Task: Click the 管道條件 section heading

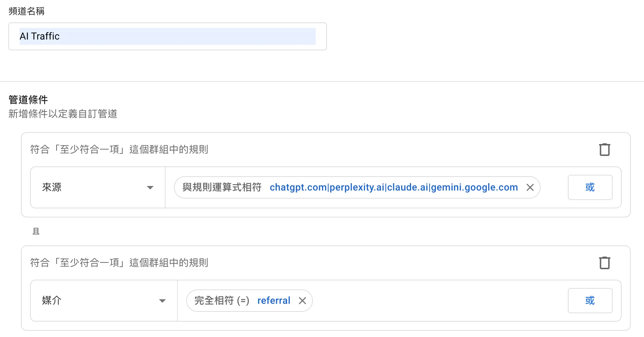Action: (x=28, y=100)
